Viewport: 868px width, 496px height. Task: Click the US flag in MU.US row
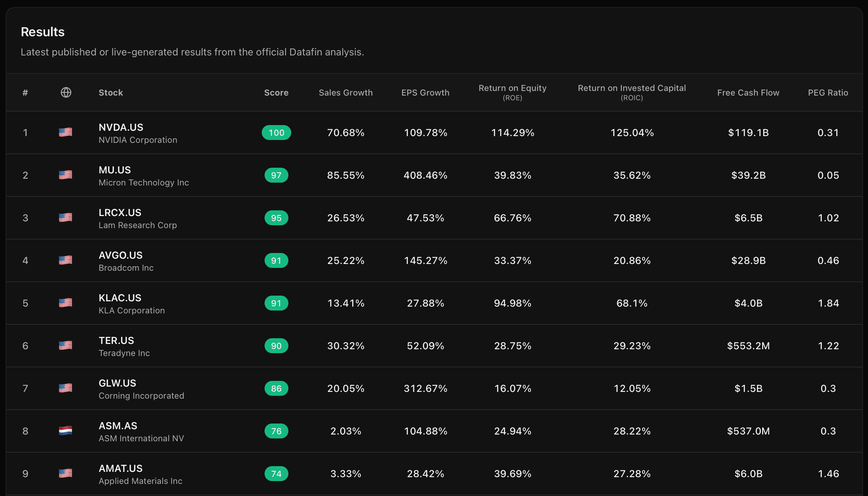[65, 175]
